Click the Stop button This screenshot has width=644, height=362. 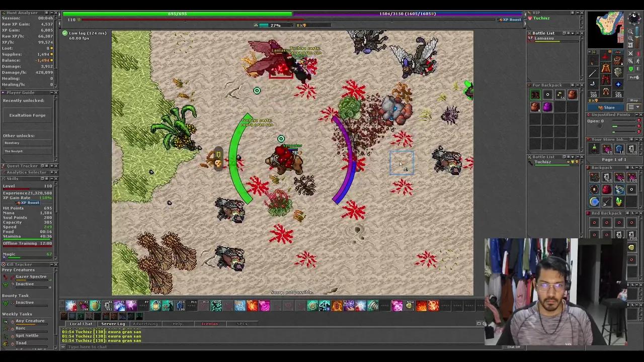pos(634,100)
